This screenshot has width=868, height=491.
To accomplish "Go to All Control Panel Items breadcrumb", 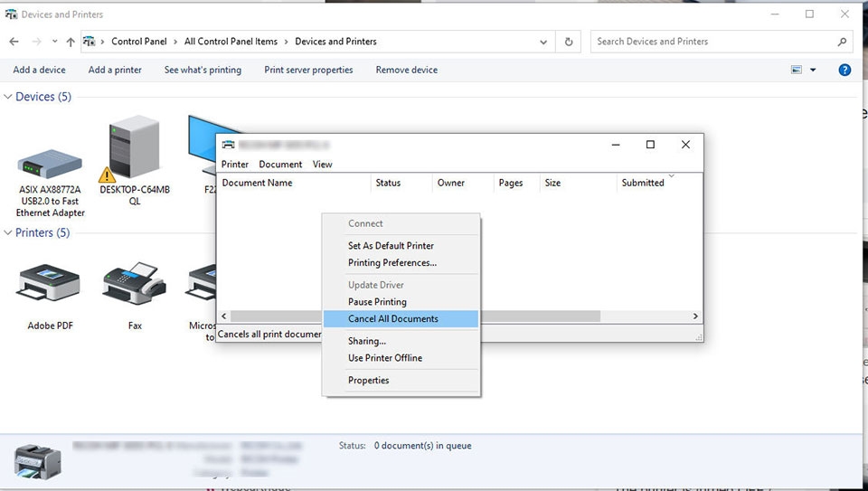I will point(231,42).
